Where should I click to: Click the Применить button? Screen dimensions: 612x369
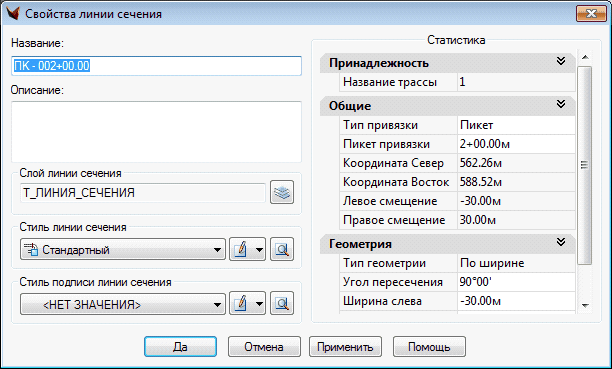point(345,347)
